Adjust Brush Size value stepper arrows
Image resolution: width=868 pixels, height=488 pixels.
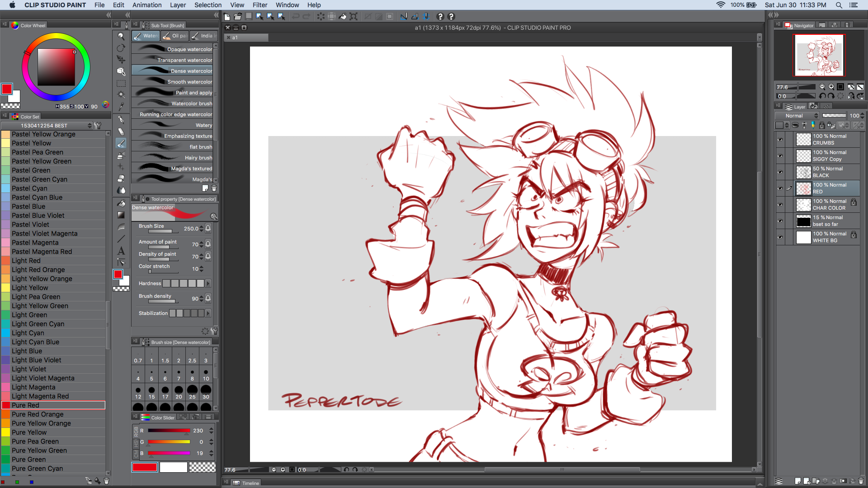tap(201, 229)
